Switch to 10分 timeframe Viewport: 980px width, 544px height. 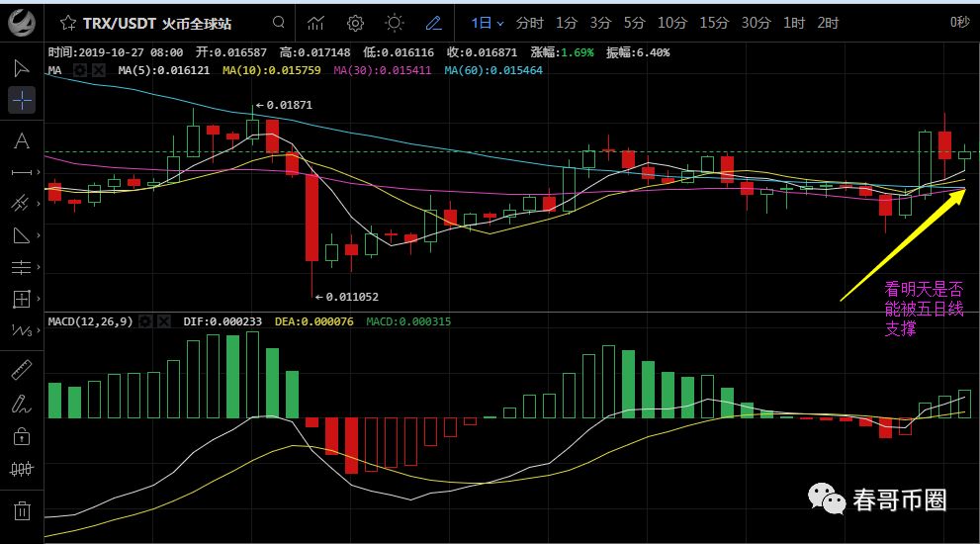coord(671,23)
